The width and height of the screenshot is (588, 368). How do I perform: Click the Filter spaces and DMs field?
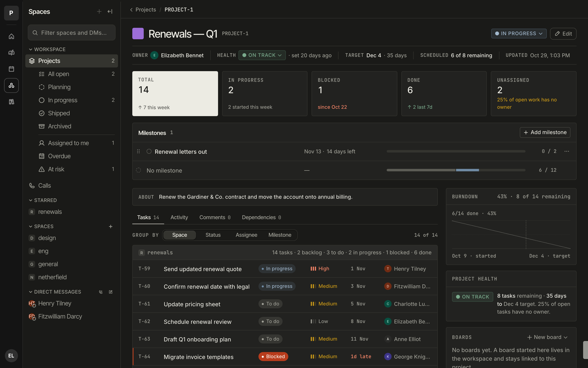71,33
